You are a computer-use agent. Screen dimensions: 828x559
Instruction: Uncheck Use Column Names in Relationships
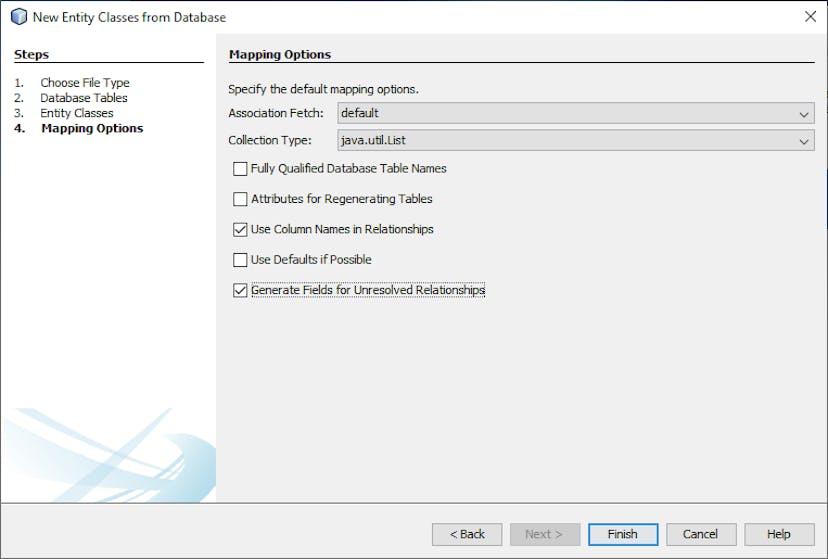(240, 229)
